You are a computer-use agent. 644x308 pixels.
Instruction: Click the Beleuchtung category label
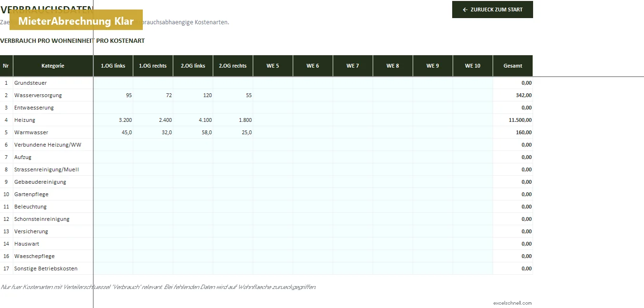click(x=30, y=207)
